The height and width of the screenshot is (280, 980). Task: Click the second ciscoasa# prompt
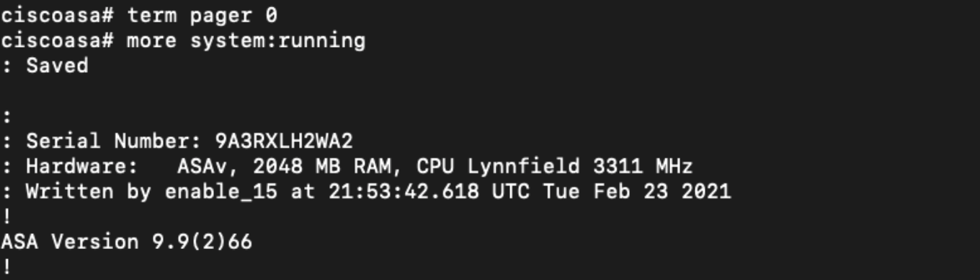(x=57, y=40)
